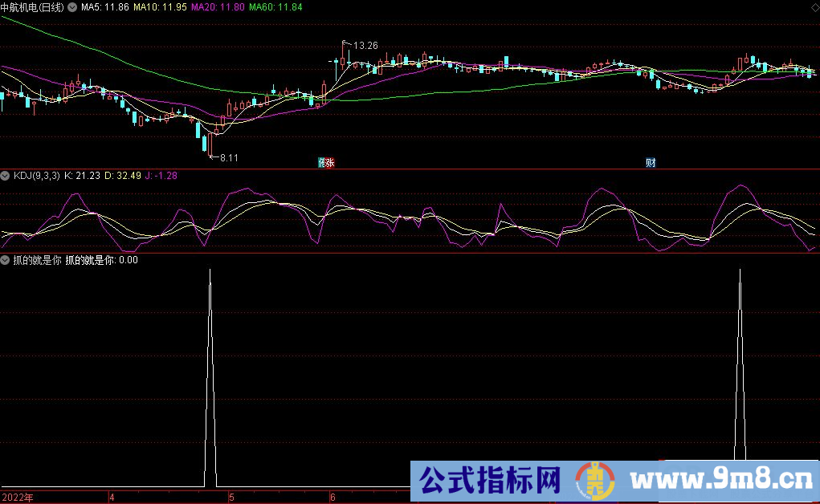Click the 抓的就是你: 0.00 value label
Viewport: 820px width, 504px height.
pos(101,260)
